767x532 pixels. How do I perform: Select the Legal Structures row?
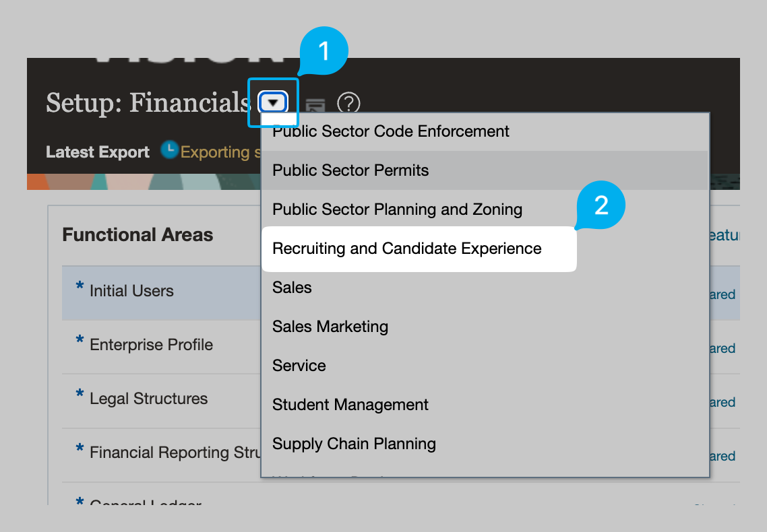pyautogui.click(x=162, y=401)
